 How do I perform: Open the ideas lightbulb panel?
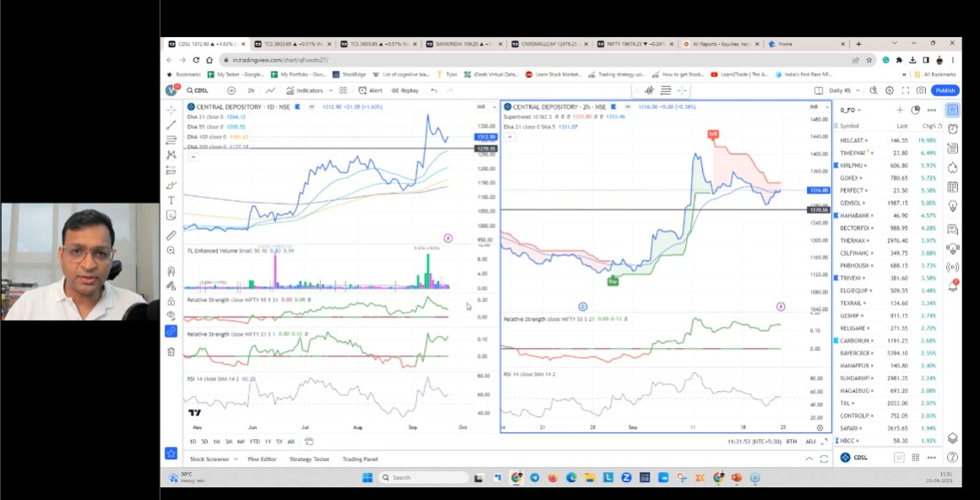tap(952, 205)
